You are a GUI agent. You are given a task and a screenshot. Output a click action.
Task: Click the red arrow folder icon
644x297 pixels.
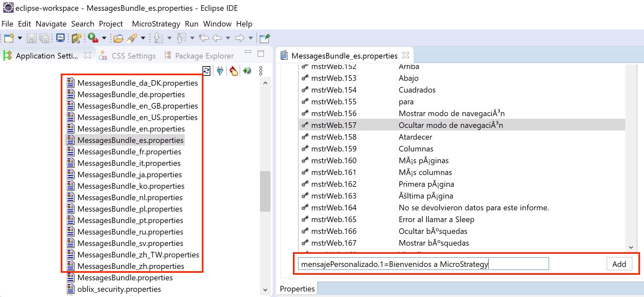click(233, 71)
